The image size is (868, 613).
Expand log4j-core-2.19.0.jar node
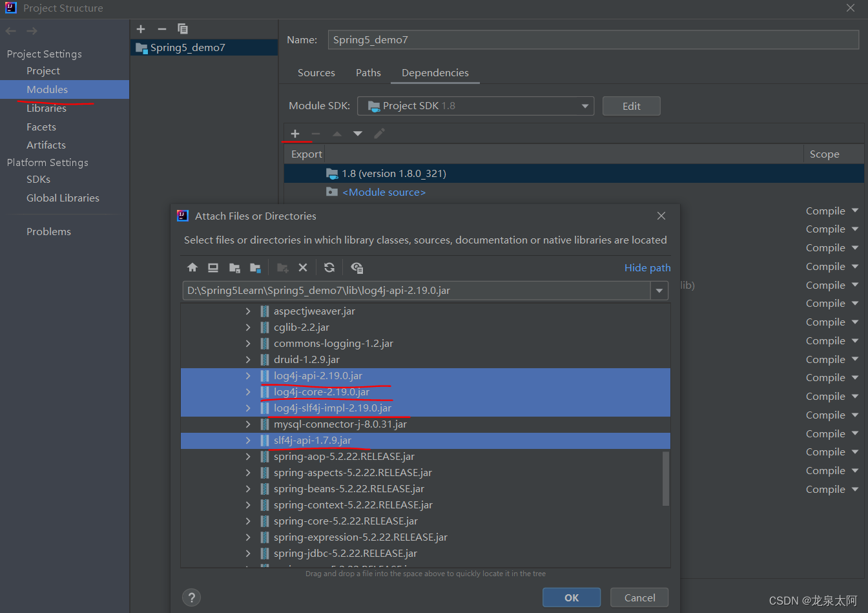pyautogui.click(x=248, y=392)
